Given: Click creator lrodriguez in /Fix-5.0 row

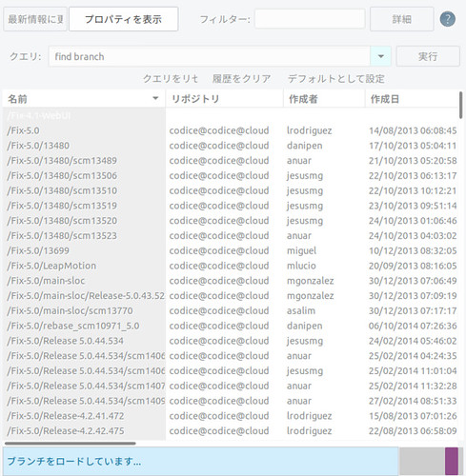Looking at the screenshot, I should pos(309,130).
